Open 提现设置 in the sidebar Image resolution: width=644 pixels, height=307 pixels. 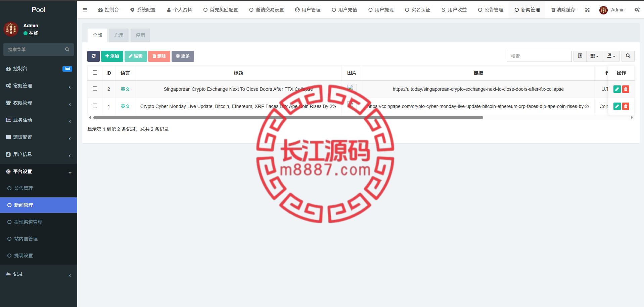click(x=39, y=256)
